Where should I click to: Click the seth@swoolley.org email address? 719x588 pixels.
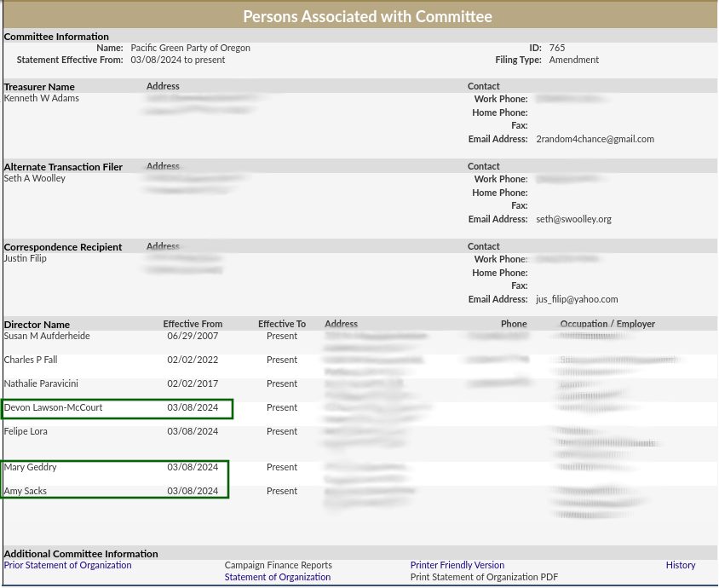pos(573,219)
